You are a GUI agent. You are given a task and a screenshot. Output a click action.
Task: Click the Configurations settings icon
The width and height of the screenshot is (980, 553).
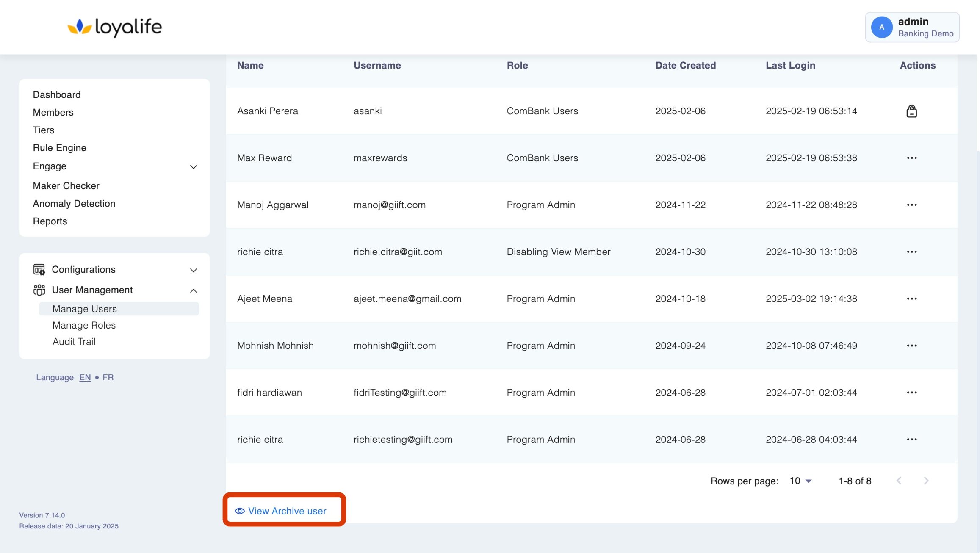[x=39, y=270]
